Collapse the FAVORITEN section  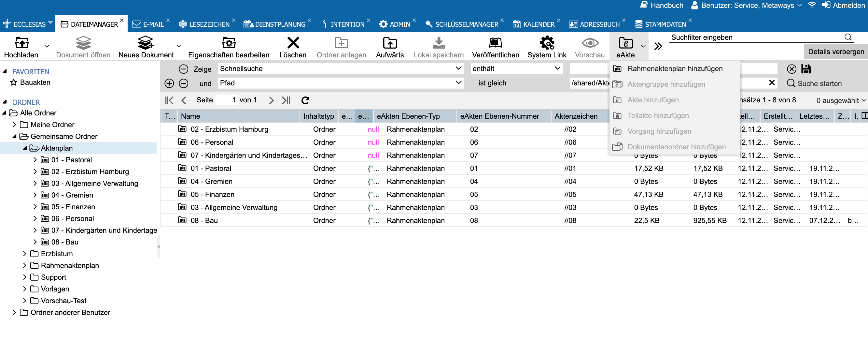5,71
